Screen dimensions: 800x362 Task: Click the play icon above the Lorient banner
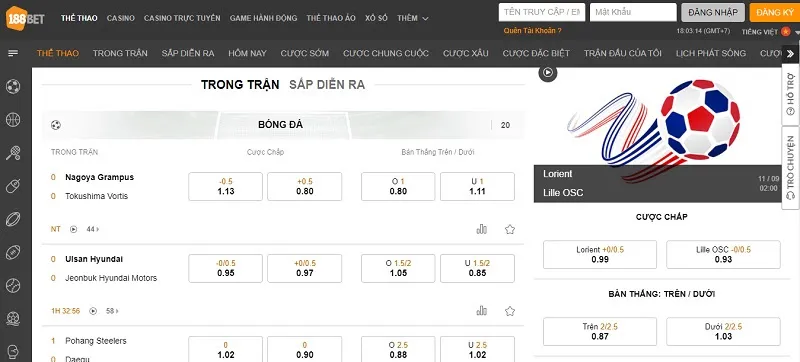tap(547, 72)
